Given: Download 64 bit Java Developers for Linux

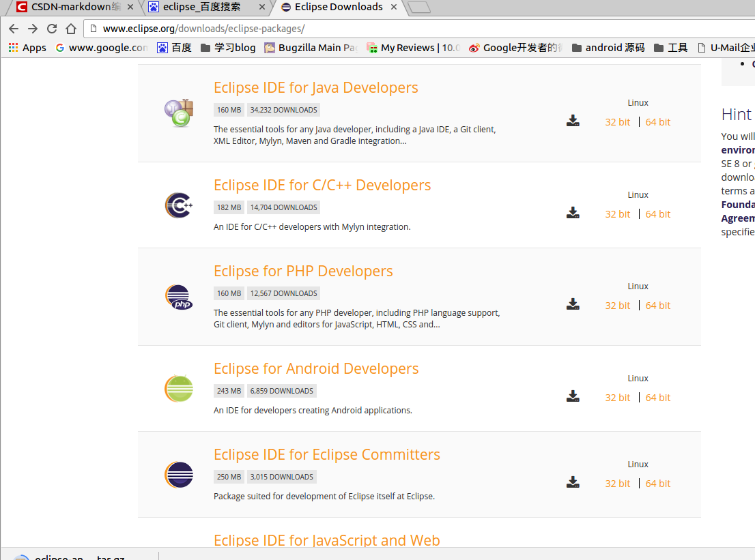Looking at the screenshot, I should [x=658, y=122].
